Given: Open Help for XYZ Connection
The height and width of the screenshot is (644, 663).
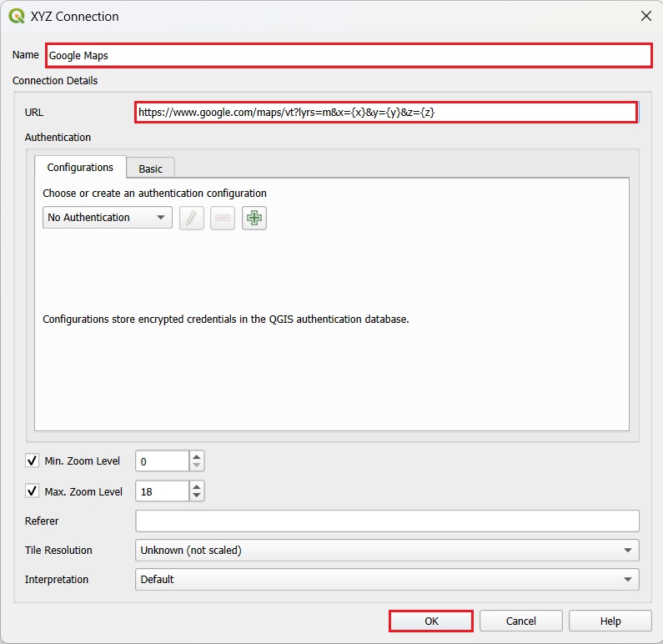Looking at the screenshot, I should coord(610,621).
